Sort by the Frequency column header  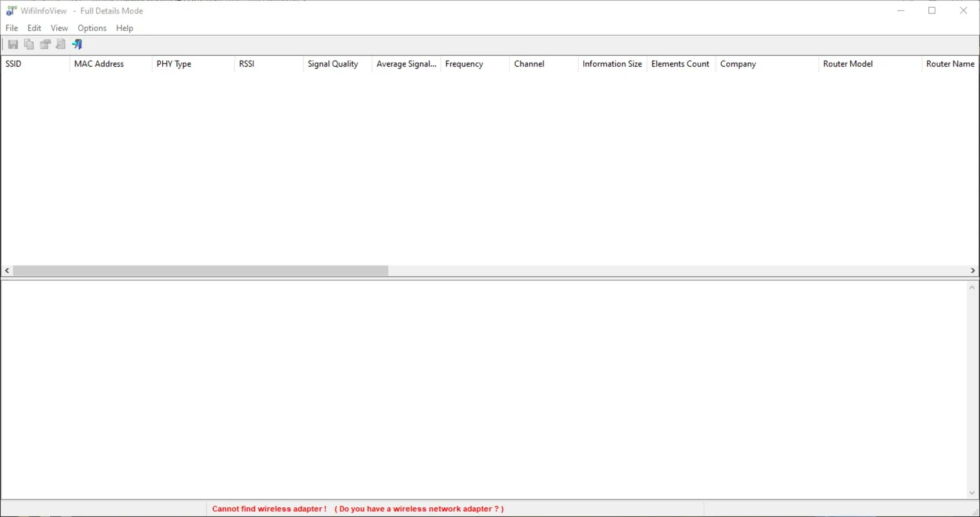tap(475, 64)
